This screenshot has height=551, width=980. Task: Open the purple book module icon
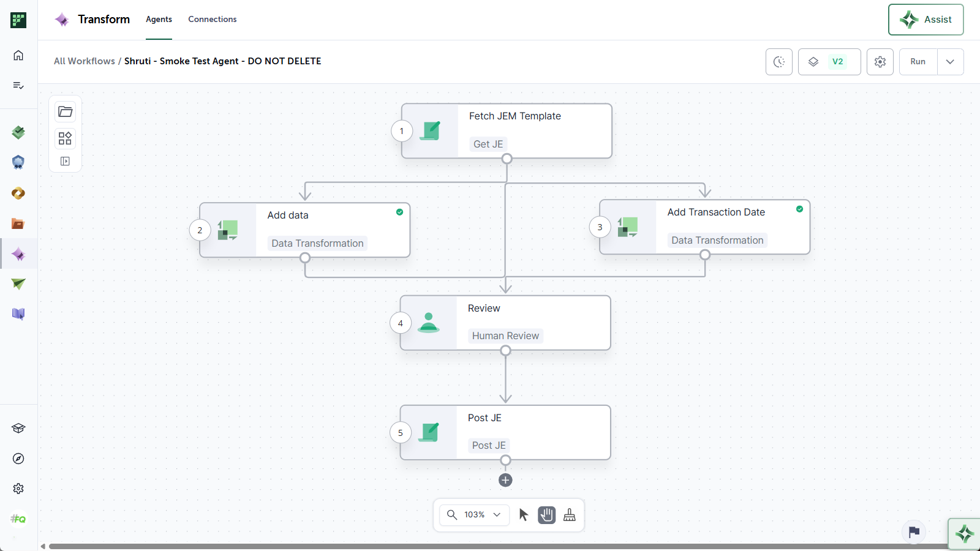18,314
